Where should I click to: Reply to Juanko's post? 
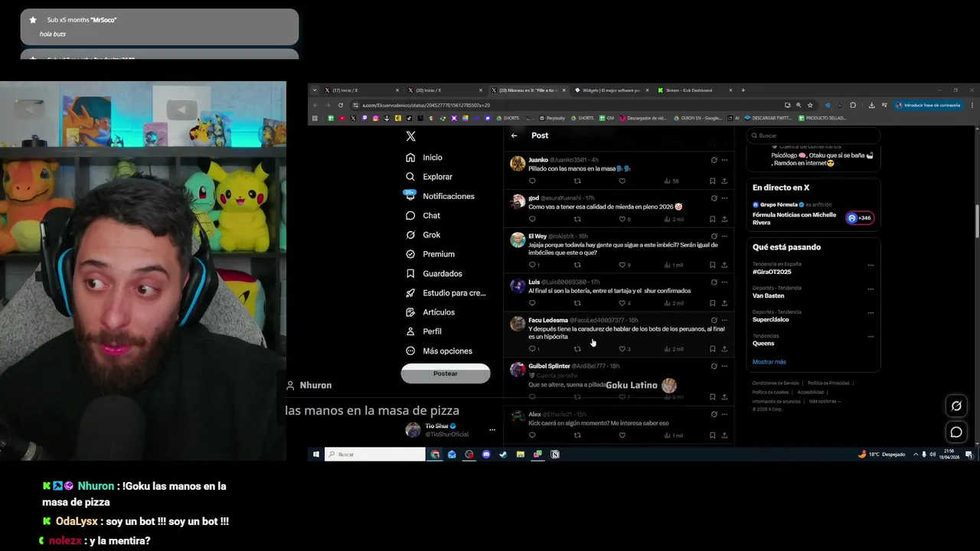pyautogui.click(x=532, y=181)
